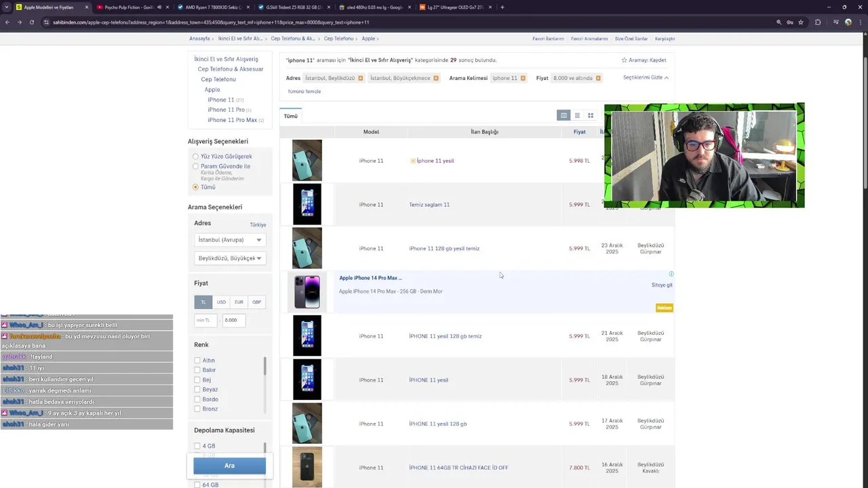Close the Apple Modelleri ve Fiyatları tab
Image resolution: width=868 pixels, height=488 pixels.
(86, 7)
